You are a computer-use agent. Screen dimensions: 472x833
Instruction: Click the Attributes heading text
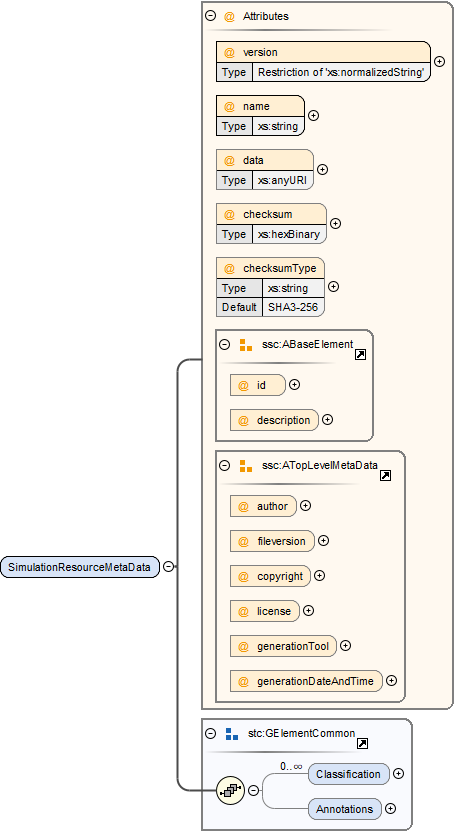click(x=266, y=16)
